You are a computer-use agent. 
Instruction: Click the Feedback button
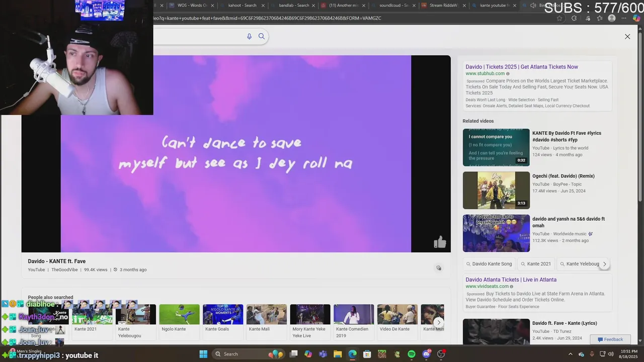point(610,339)
